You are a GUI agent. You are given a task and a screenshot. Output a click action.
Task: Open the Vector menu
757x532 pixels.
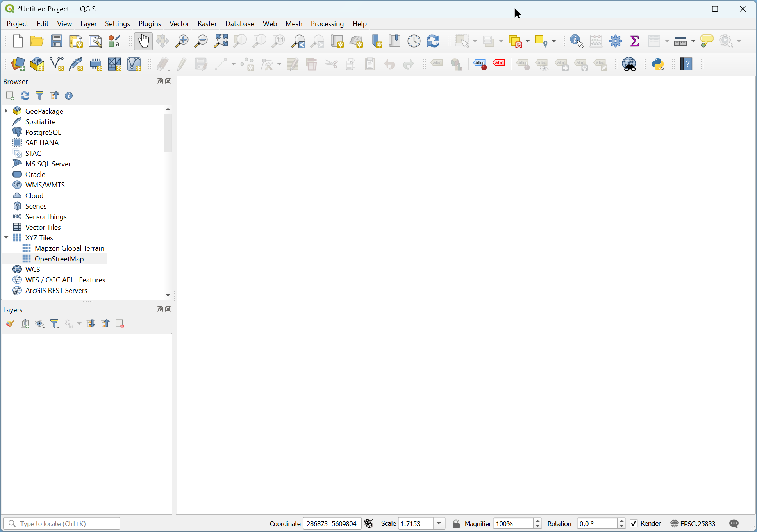(179, 24)
